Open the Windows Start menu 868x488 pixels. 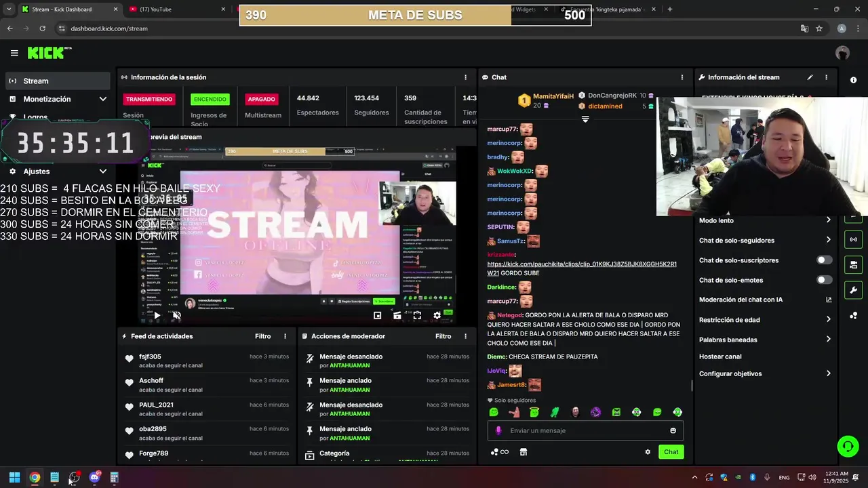[x=14, y=477]
